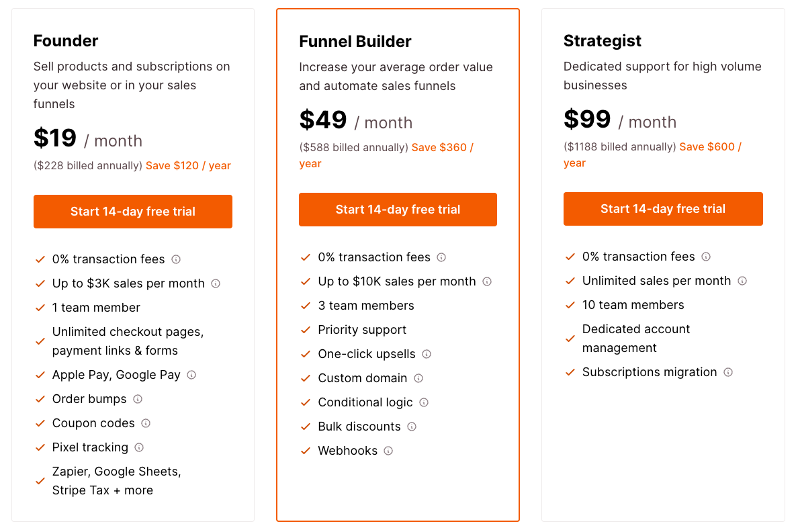Show Webhooks info tooltip icon
The image size is (798, 532).
point(388,451)
